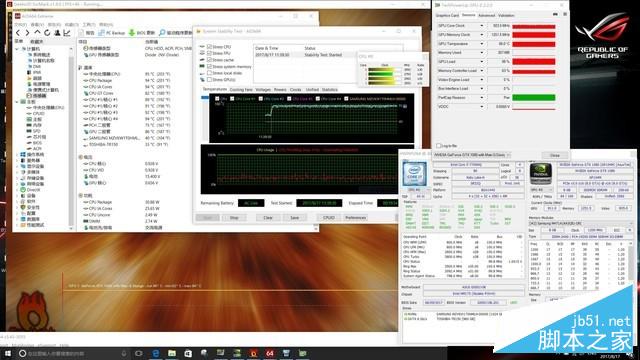The width and height of the screenshot is (640, 360).
Task: Switch to AIDA64 taskbar icon labeled 64
Action: coord(270,353)
